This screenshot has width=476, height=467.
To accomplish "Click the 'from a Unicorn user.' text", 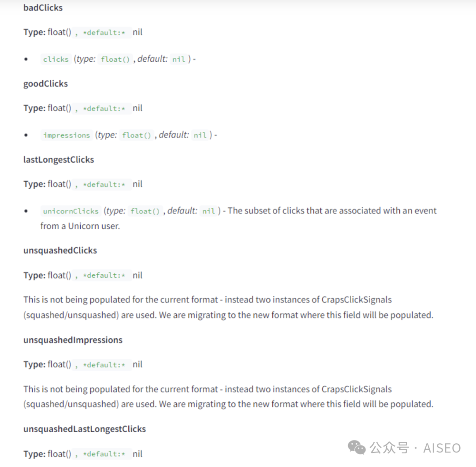I will [80, 226].
